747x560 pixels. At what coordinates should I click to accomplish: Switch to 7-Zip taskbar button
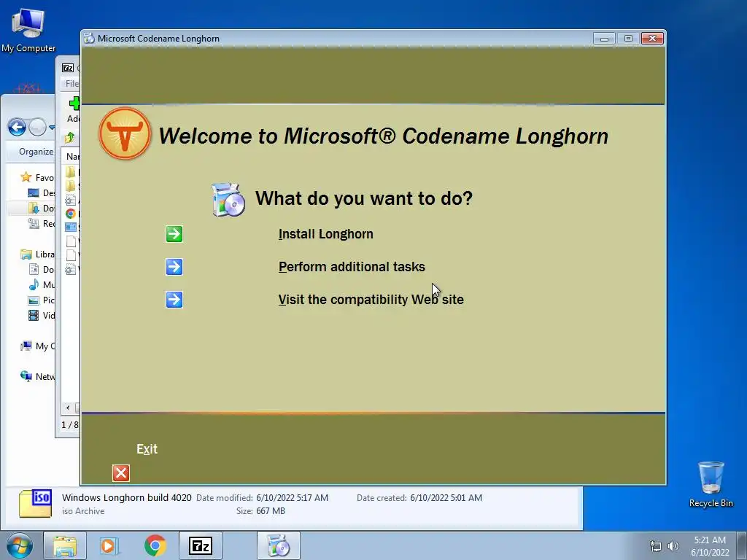pos(200,545)
